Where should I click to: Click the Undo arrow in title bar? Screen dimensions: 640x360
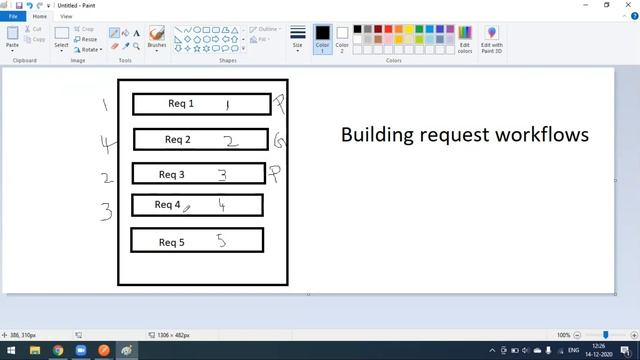pos(29,5)
